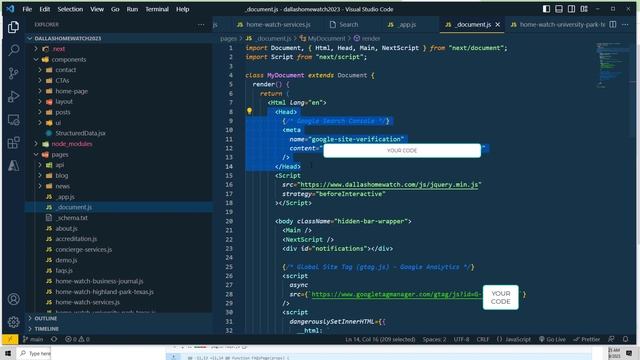The image size is (640, 360).
Task: Click Spaces: 2 indentation setting
Action: pos(434,339)
